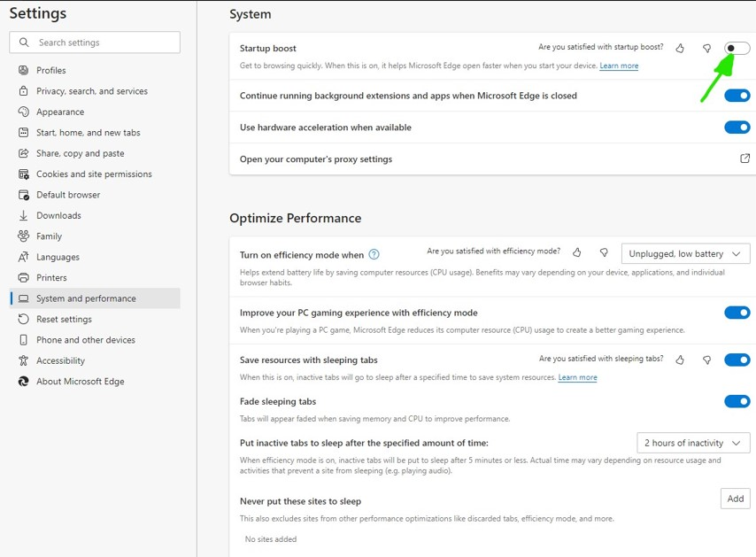
Task: Toggle background extensions and apps setting
Action: [737, 96]
